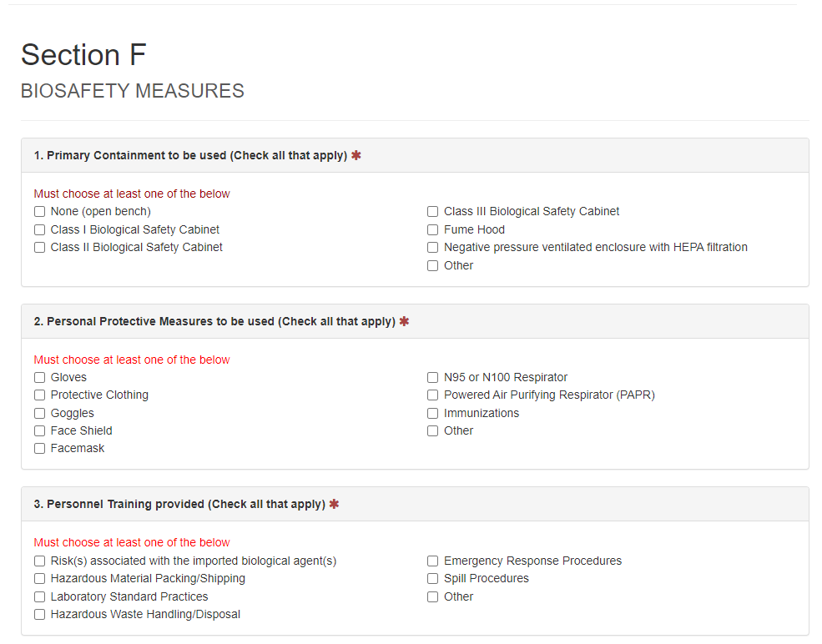Check the Gloves checkbox
This screenshot has height=644, width=822.
(x=39, y=378)
